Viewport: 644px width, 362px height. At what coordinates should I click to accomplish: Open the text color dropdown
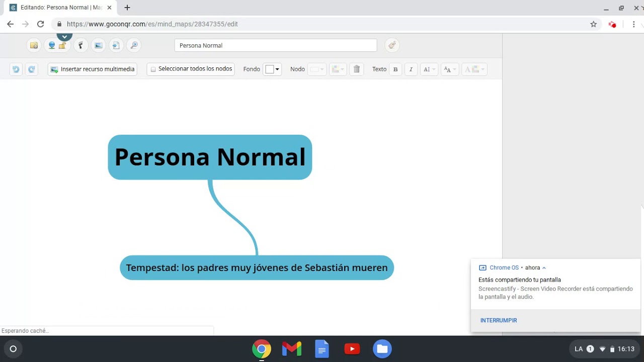[x=474, y=69]
